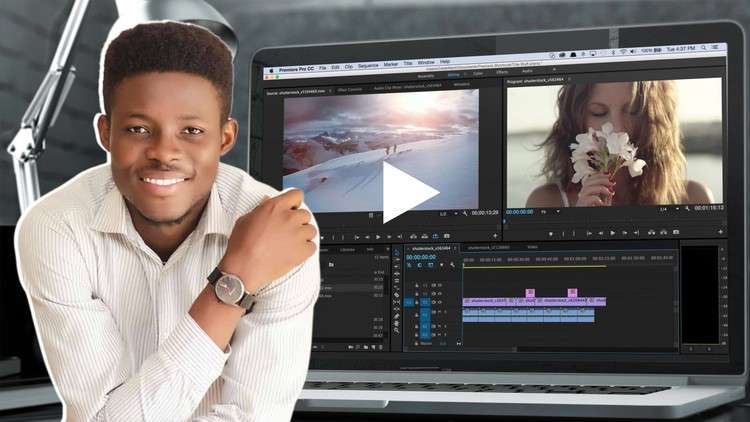Open Source monitor button editor plus

(x=495, y=236)
